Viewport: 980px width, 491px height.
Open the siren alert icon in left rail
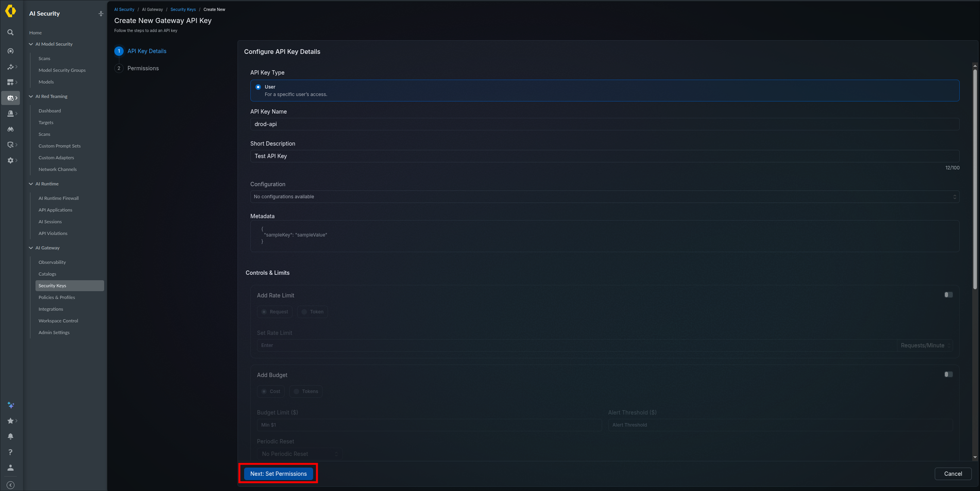[x=10, y=113]
